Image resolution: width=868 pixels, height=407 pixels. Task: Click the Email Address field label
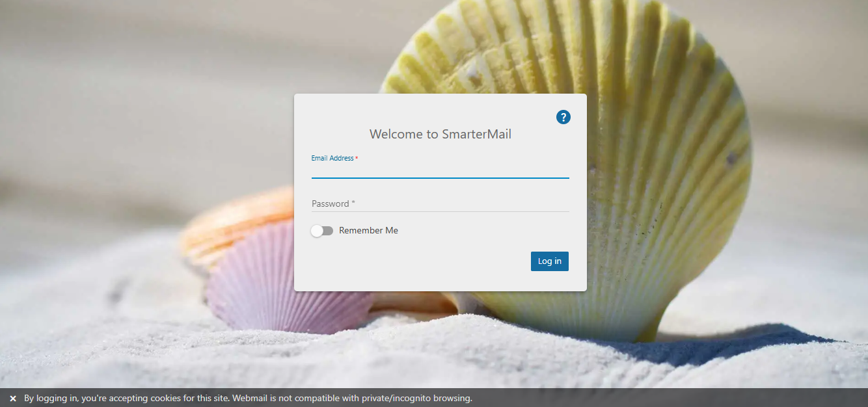(x=332, y=158)
